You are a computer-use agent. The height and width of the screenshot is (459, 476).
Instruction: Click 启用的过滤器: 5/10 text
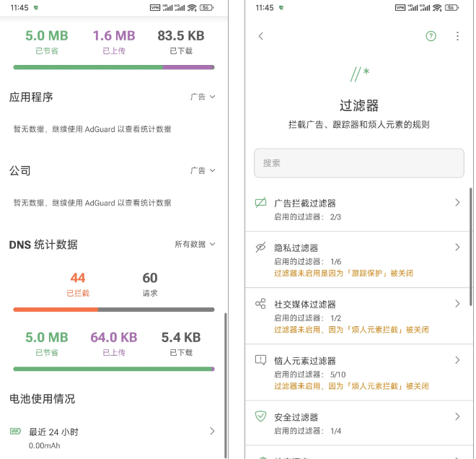point(310,375)
